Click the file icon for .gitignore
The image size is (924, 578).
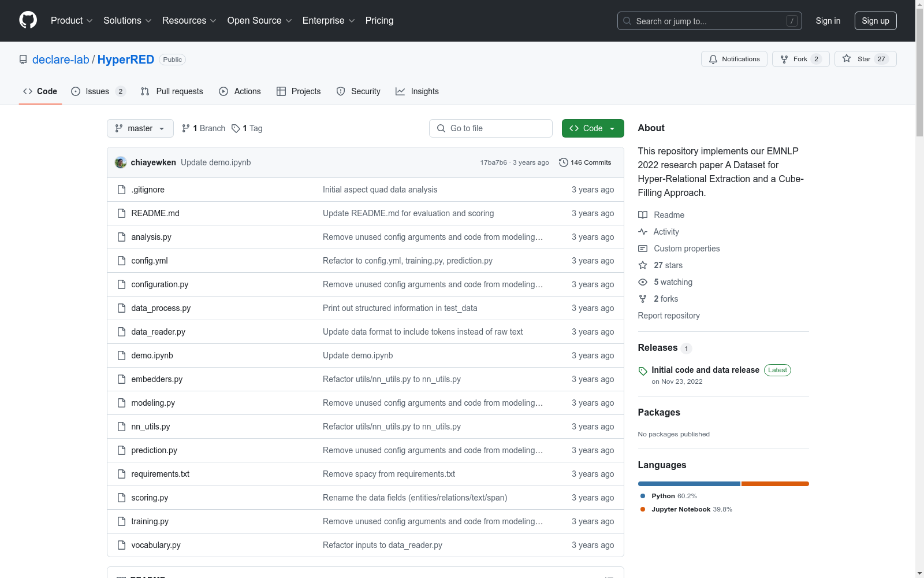[x=121, y=190]
